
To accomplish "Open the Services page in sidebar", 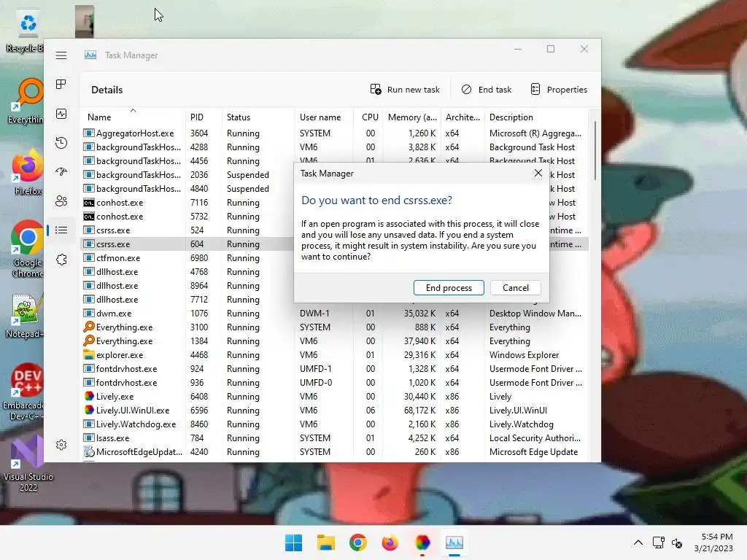I will click(x=61, y=260).
